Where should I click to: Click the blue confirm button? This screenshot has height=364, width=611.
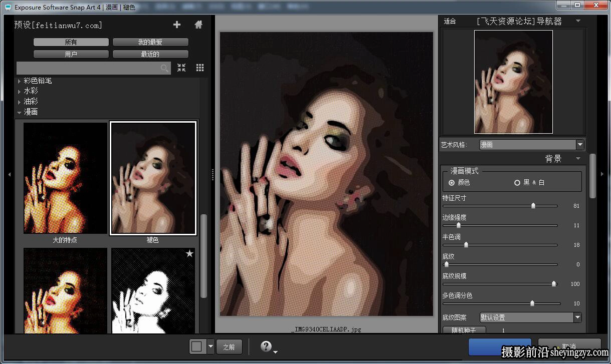[x=500, y=346]
